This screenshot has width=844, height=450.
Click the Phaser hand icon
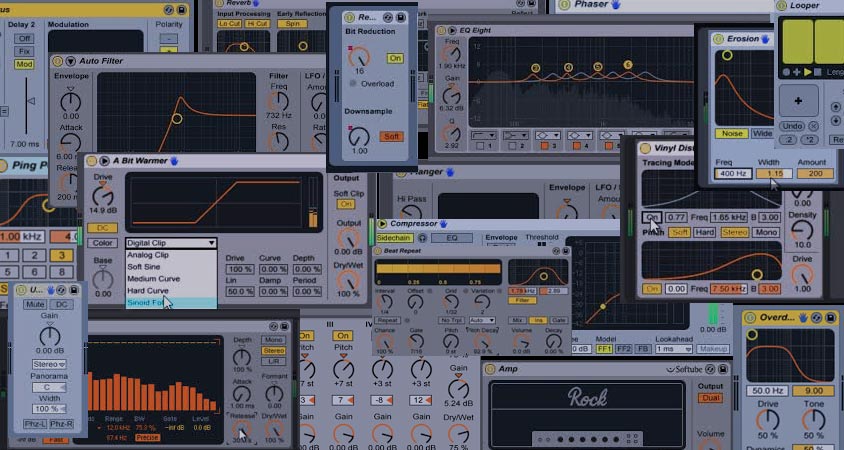coord(616,4)
